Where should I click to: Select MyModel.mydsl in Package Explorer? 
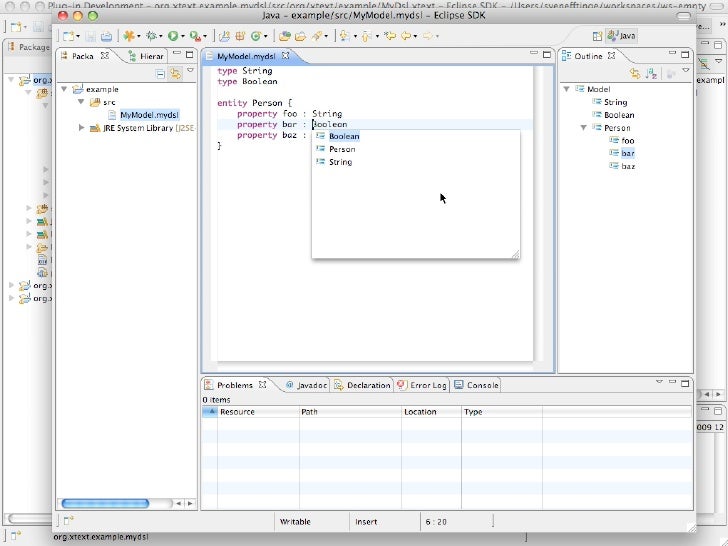149,115
